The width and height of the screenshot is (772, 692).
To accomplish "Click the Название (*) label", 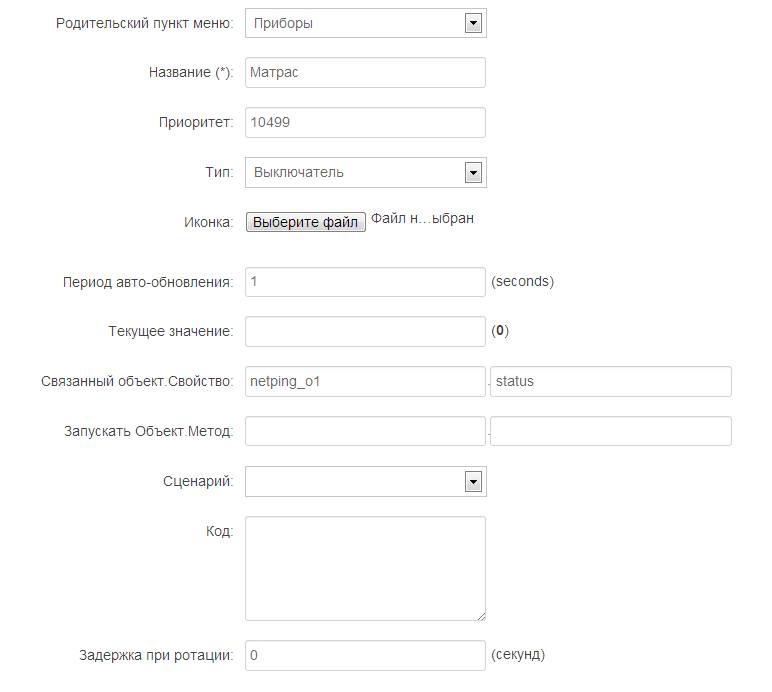I will [x=190, y=73].
